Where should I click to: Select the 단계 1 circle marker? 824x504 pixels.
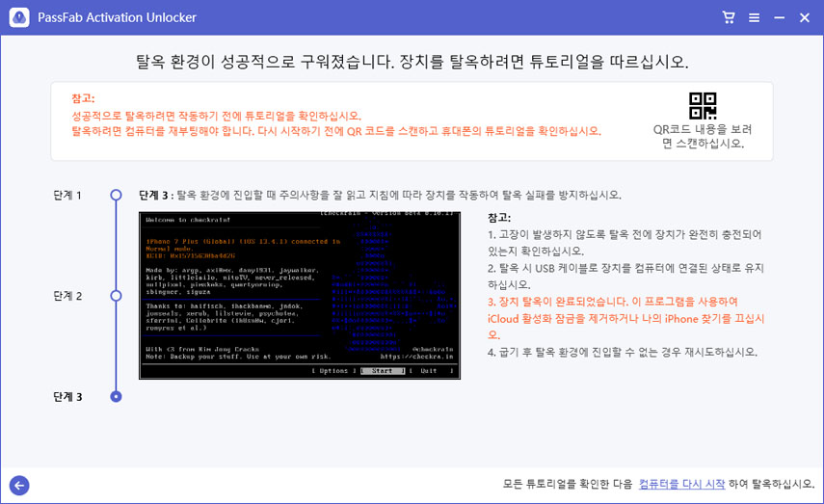(116, 195)
